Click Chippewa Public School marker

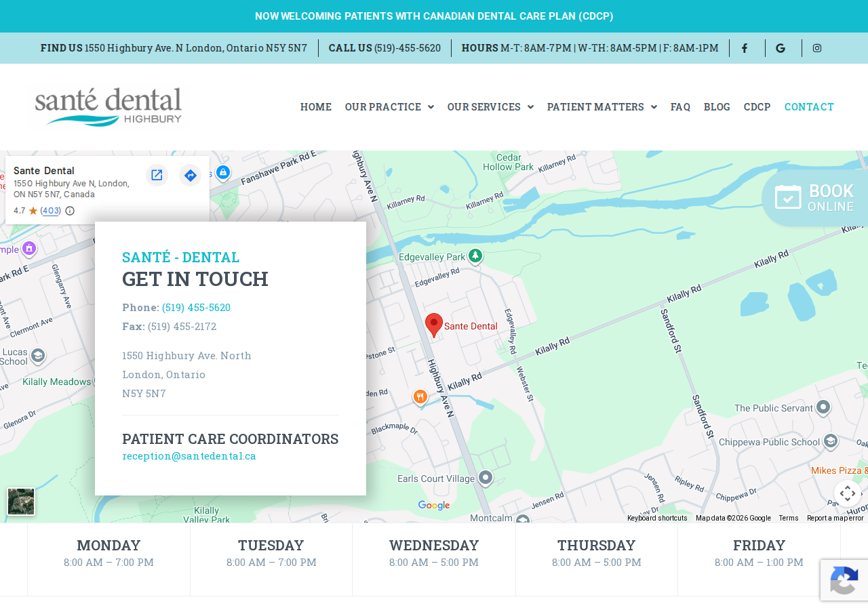[x=831, y=441]
